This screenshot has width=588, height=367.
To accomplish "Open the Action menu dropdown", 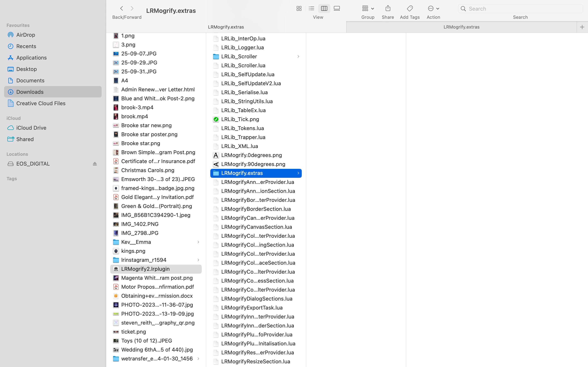I will pos(433,9).
